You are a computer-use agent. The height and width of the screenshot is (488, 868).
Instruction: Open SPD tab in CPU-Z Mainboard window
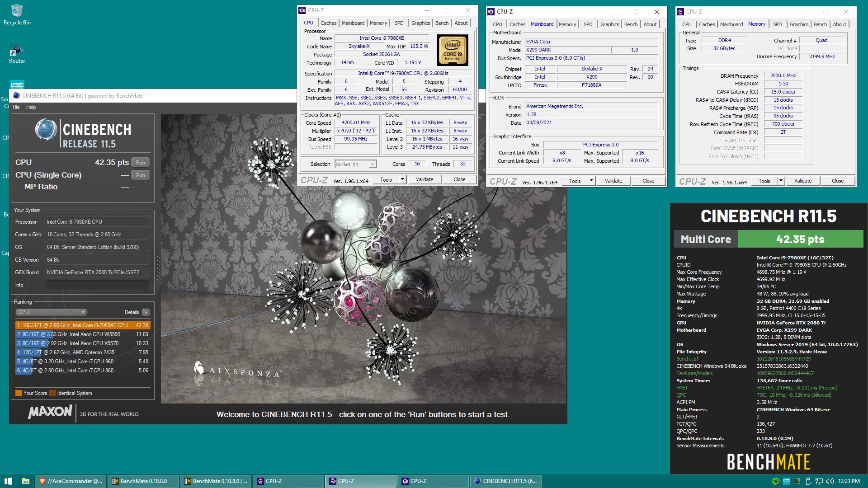(588, 24)
